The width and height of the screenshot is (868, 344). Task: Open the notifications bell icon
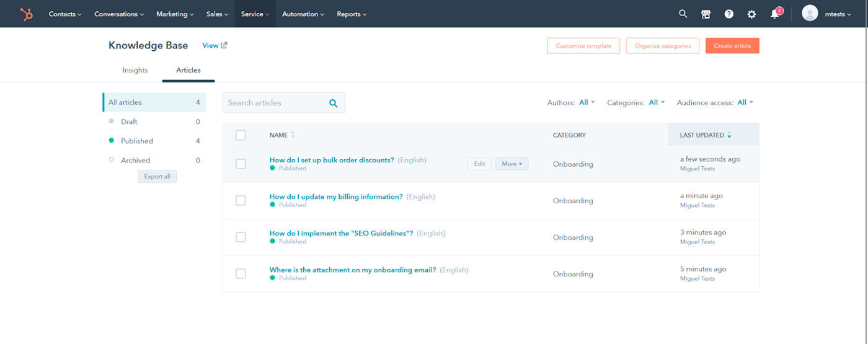coord(775,14)
